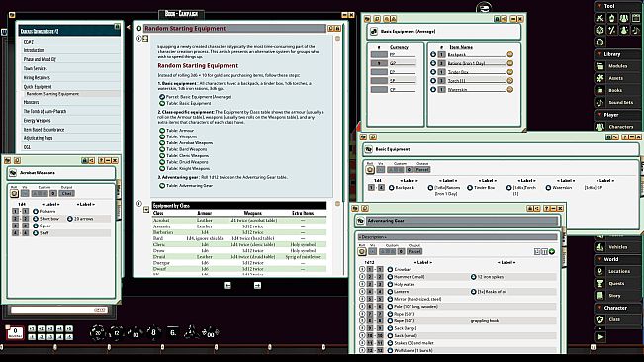This screenshot has height=362, width=644.
Task: Select the Book - Campaign window tab
Action: [181, 14]
